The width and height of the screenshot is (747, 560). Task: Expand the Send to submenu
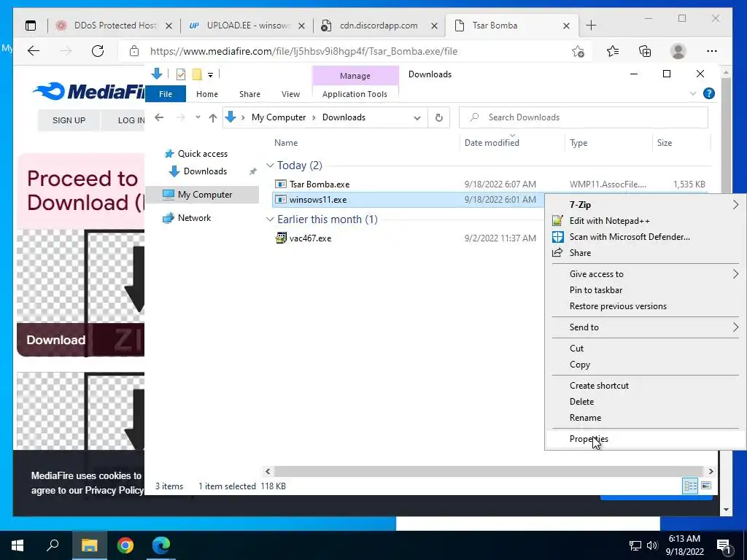(645, 327)
